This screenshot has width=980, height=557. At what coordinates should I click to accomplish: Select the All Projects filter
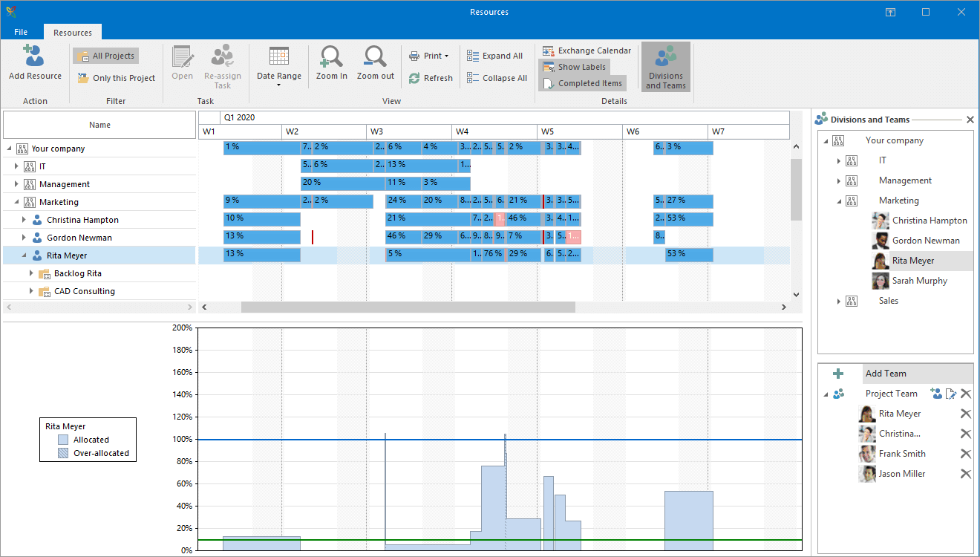[x=105, y=56]
